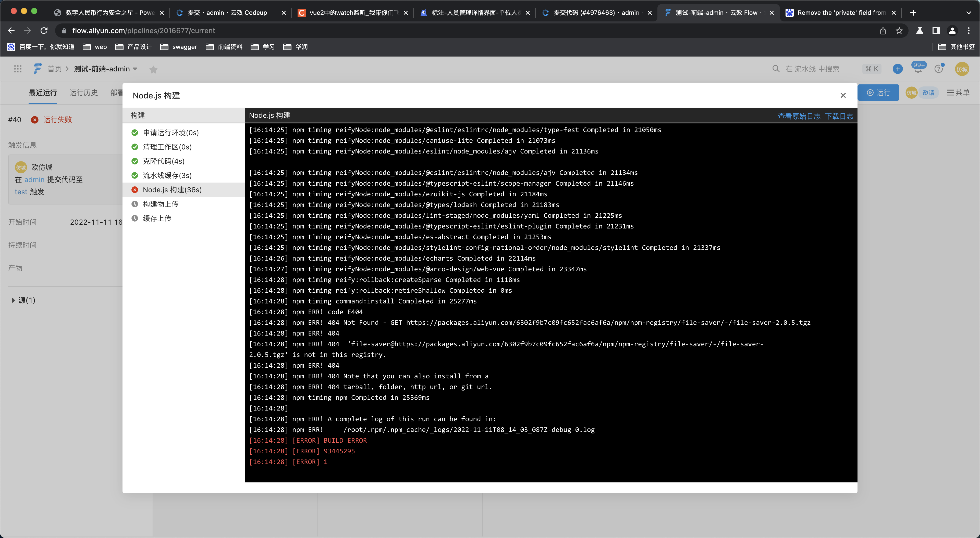The height and width of the screenshot is (538, 980).
Task: Open the 学习 bookmarks folder
Action: (x=263, y=47)
